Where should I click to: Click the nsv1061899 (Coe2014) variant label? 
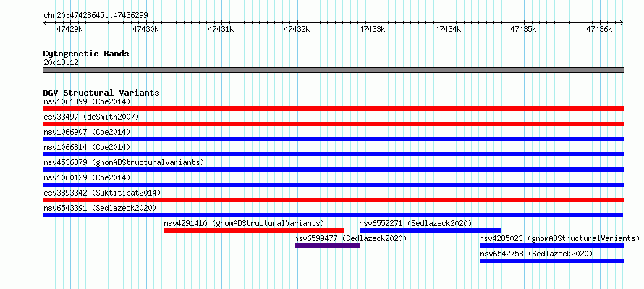[x=87, y=101]
